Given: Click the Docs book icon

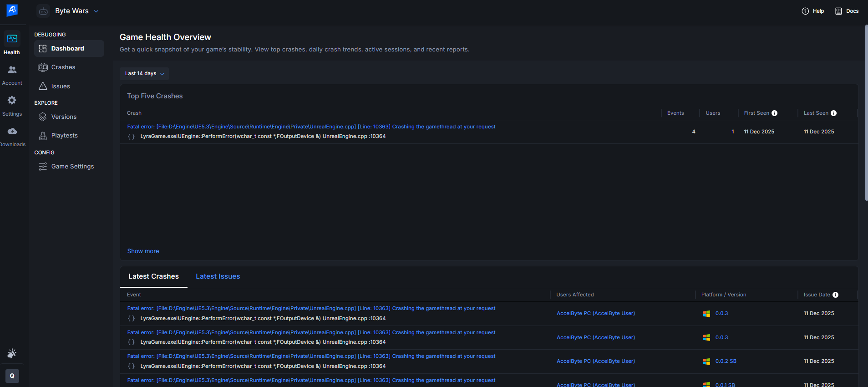Looking at the screenshot, I should tap(838, 11).
